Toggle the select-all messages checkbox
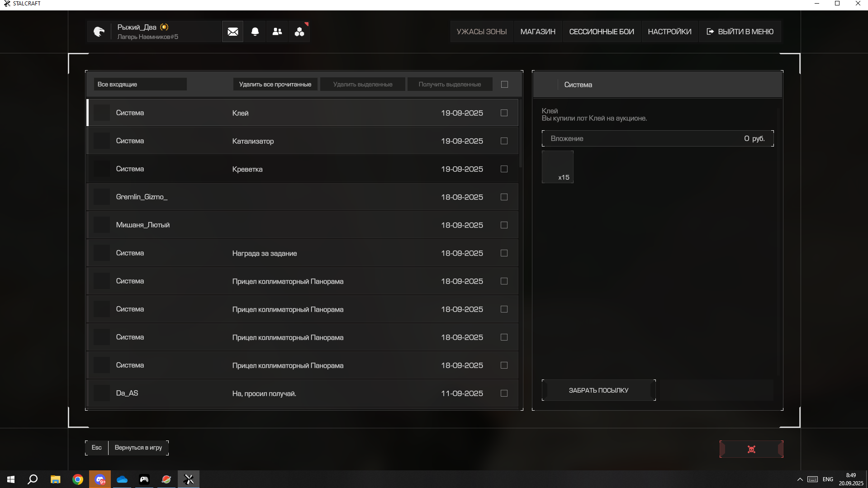This screenshot has height=488, width=868. coord(504,85)
